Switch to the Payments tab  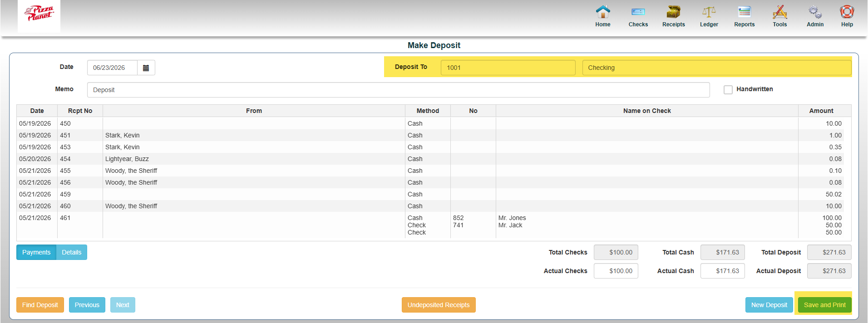(x=36, y=252)
